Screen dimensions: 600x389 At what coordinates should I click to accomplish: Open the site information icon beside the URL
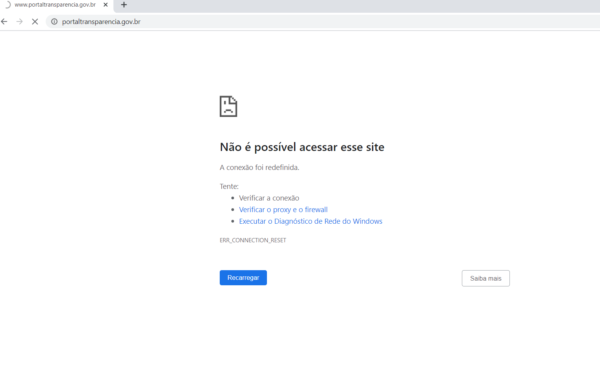pos(54,22)
